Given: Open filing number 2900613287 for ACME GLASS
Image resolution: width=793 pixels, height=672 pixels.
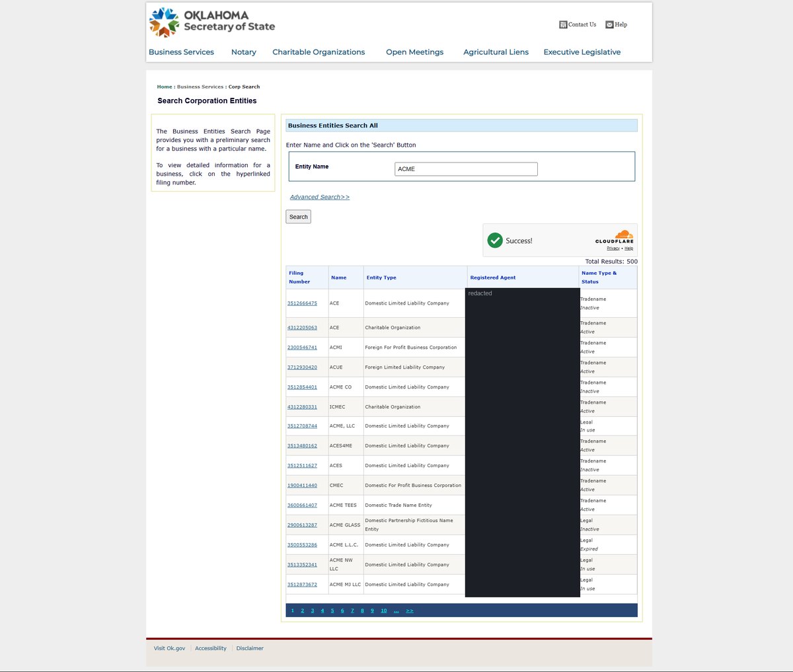Looking at the screenshot, I should pos(302,525).
